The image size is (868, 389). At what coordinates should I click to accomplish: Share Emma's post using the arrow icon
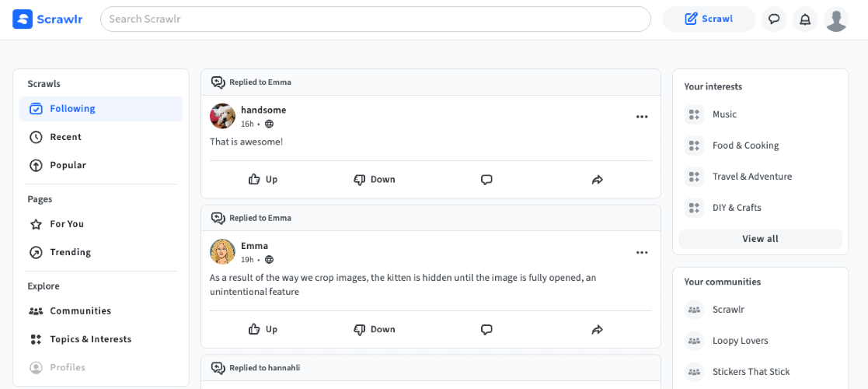tap(597, 329)
